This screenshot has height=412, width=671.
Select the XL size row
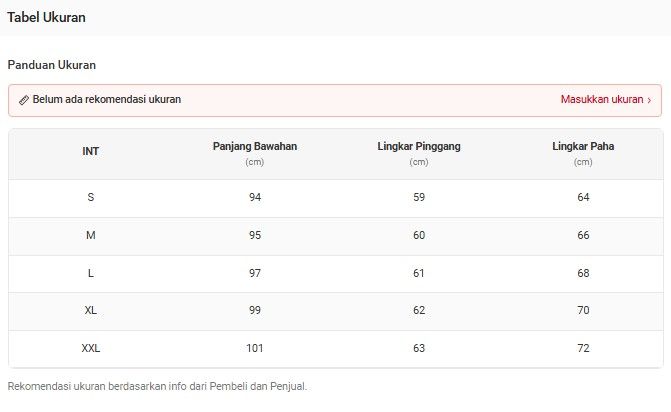click(91, 311)
